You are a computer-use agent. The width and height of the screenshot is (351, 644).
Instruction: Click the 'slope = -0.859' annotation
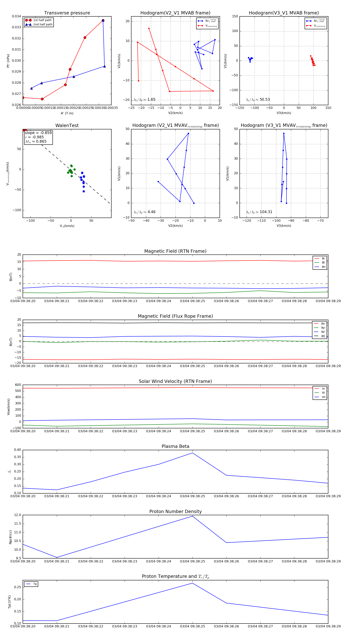38,133
